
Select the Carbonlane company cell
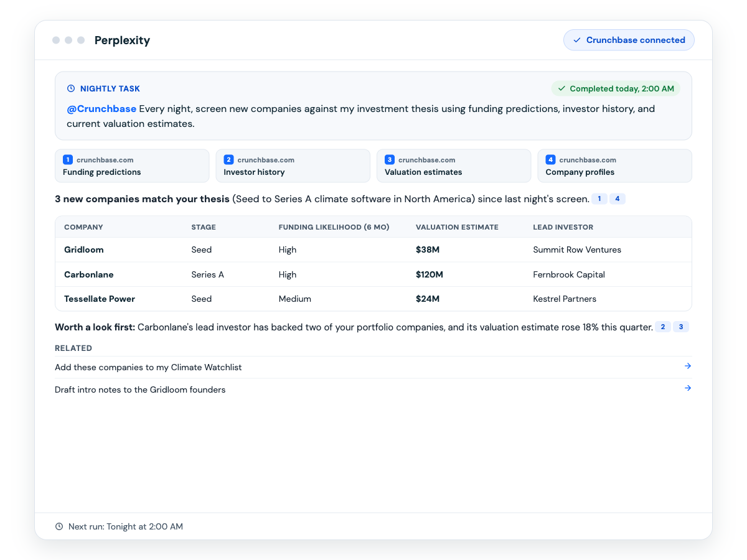point(89,274)
